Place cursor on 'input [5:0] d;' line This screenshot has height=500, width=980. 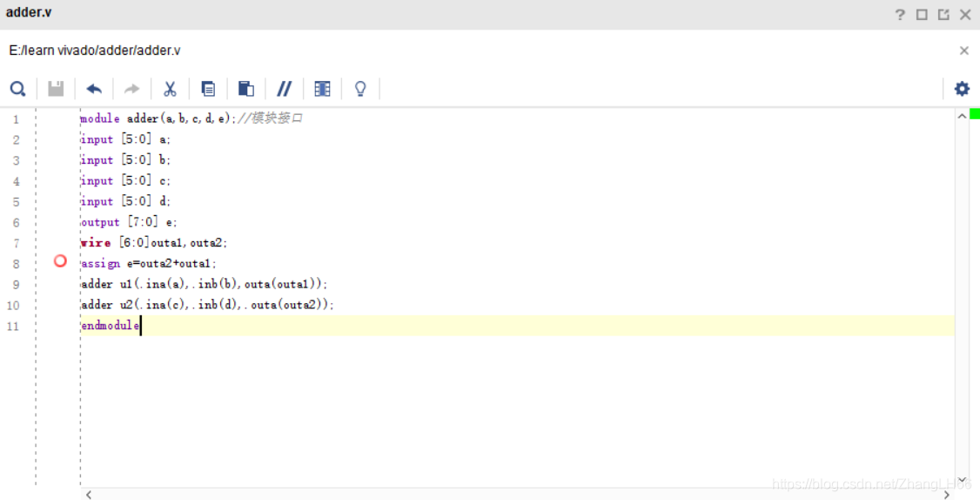pos(125,201)
